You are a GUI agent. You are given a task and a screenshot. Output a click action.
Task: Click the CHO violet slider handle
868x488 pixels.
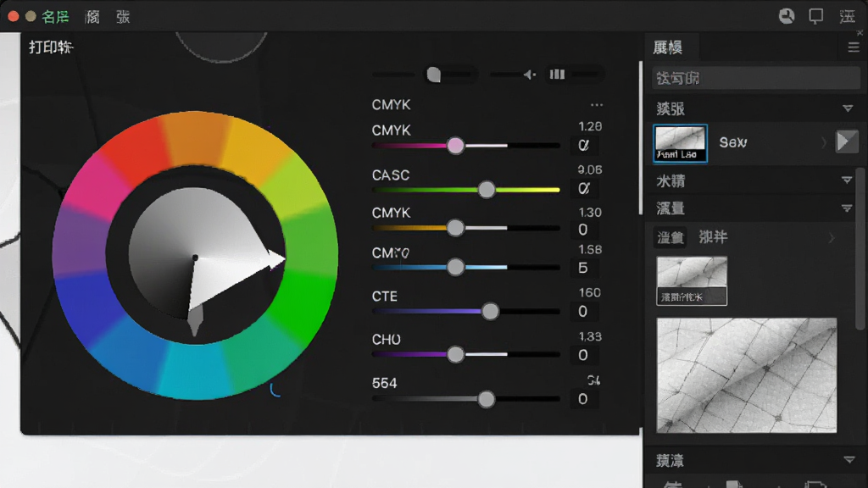455,355
